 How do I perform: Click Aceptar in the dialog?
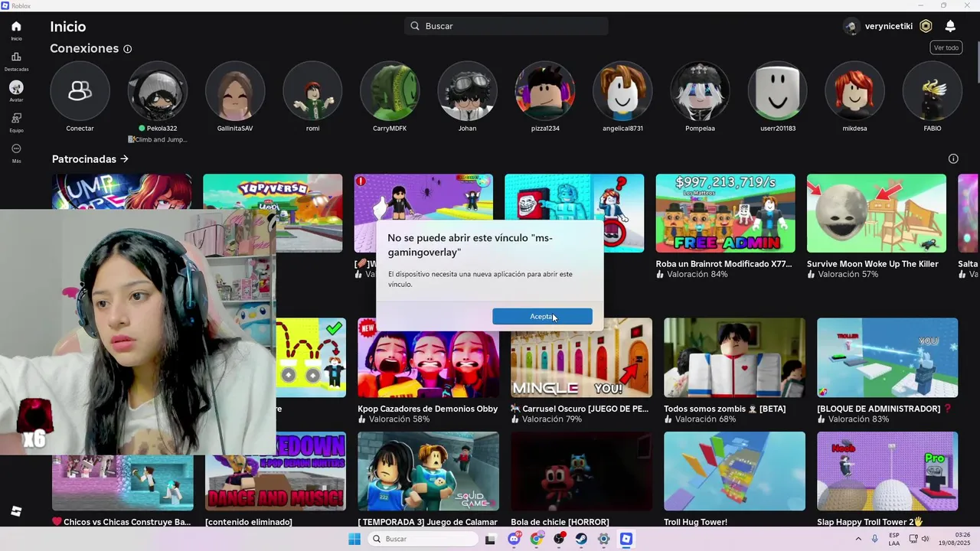[542, 316]
